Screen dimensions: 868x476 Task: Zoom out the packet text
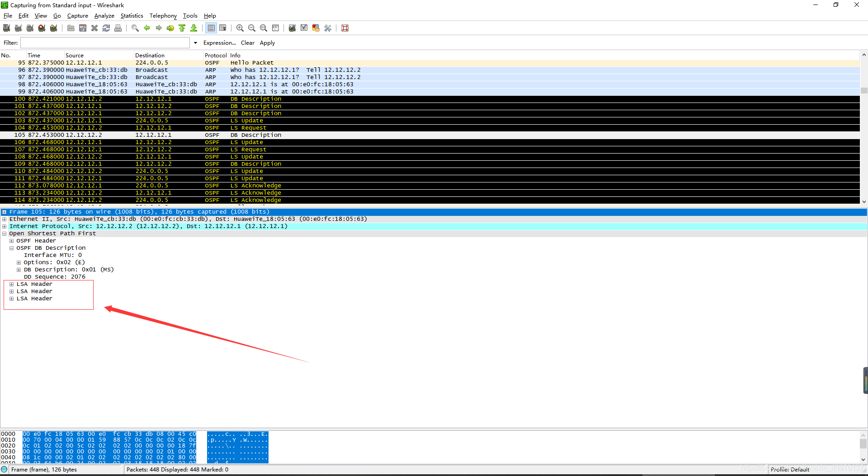tap(252, 28)
